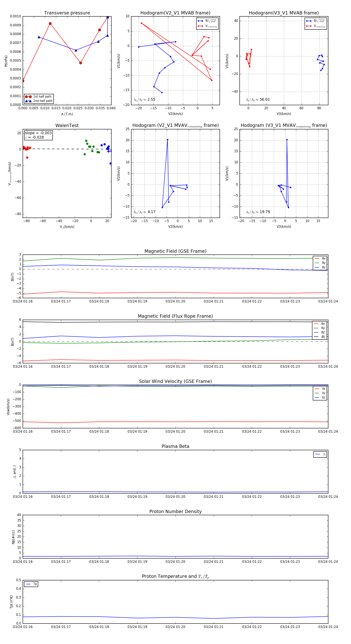Click the '2nd half path' legend entry
Viewport: 351px width, 644px height.
[39, 101]
